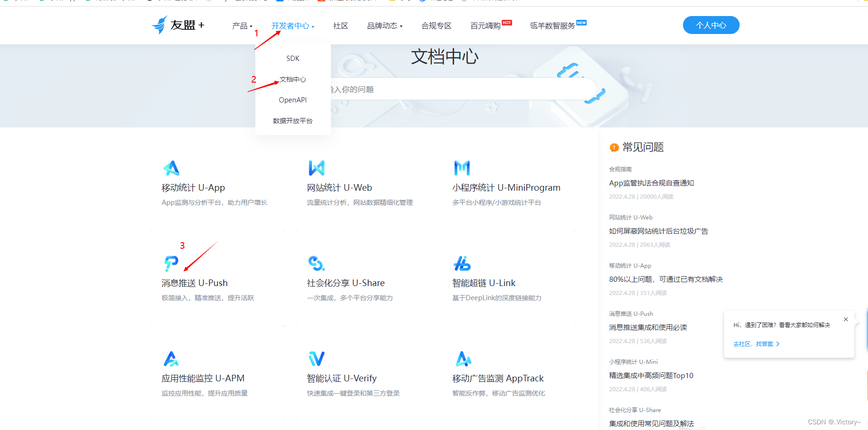Screen dimensions: 868x430
Task: Select 文档中心 from the dropdown
Action: pyautogui.click(x=293, y=79)
